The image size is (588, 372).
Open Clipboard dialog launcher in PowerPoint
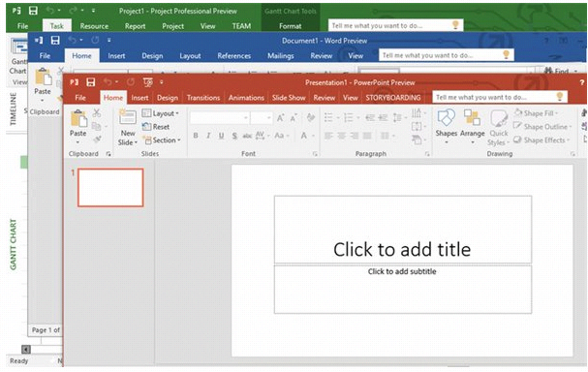click(x=108, y=154)
